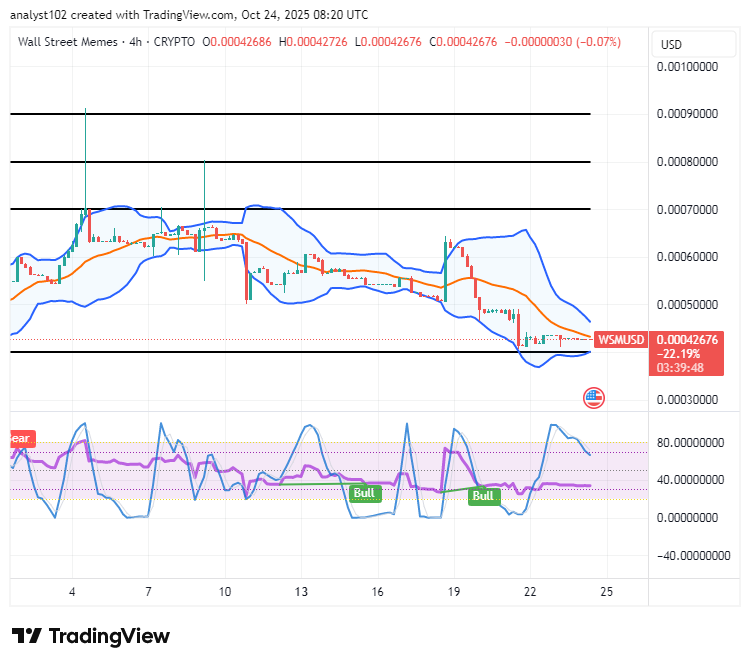This screenshot has width=750, height=666.
Task: Click date label 7 on time axis
Action: (x=149, y=592)
